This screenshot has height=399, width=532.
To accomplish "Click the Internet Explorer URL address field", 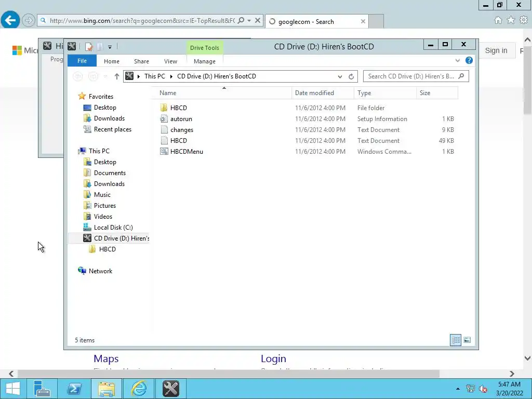I will tap(142, 20).
